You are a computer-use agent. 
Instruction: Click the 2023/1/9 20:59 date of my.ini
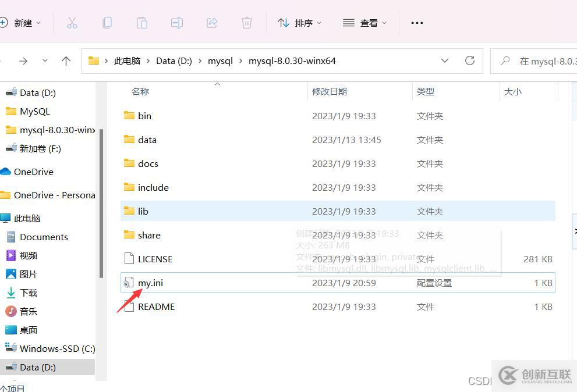[x=344, y=283]
